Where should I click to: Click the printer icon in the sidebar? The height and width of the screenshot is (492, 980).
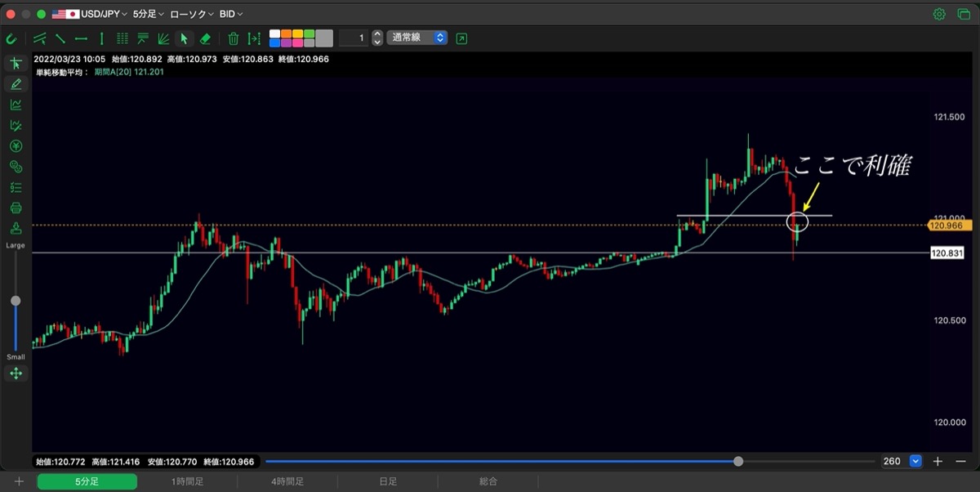16,208
